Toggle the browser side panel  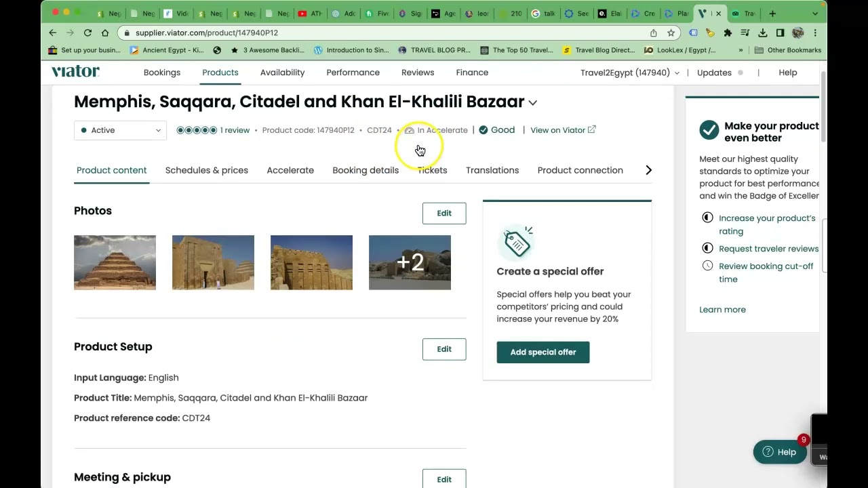pyautogui.click(x=781, y=33)
